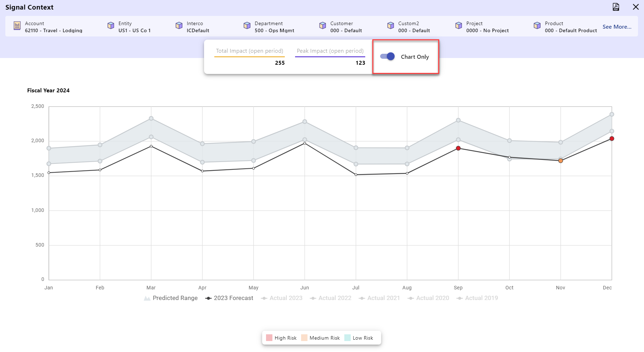Image resolution: width=644 pixels, height=352 pixels.
Task: Select the Oct forecast data point
Action: tap(509, 157)
